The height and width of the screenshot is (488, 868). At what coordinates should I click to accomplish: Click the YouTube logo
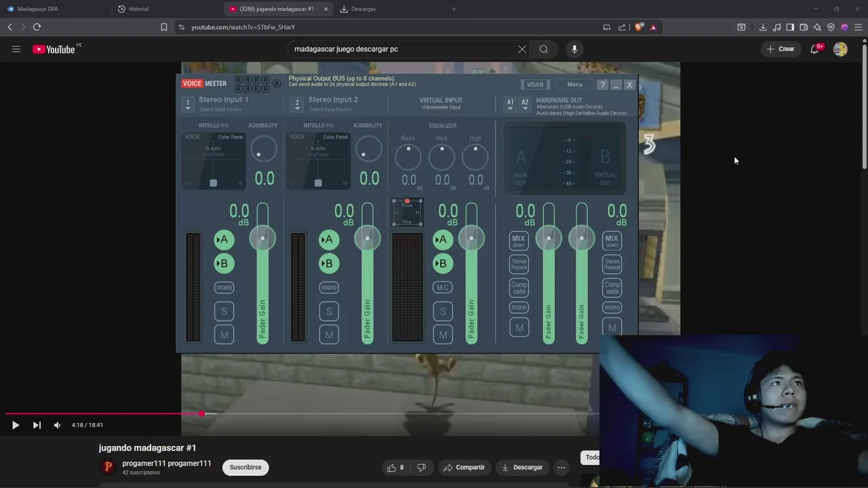54,49
